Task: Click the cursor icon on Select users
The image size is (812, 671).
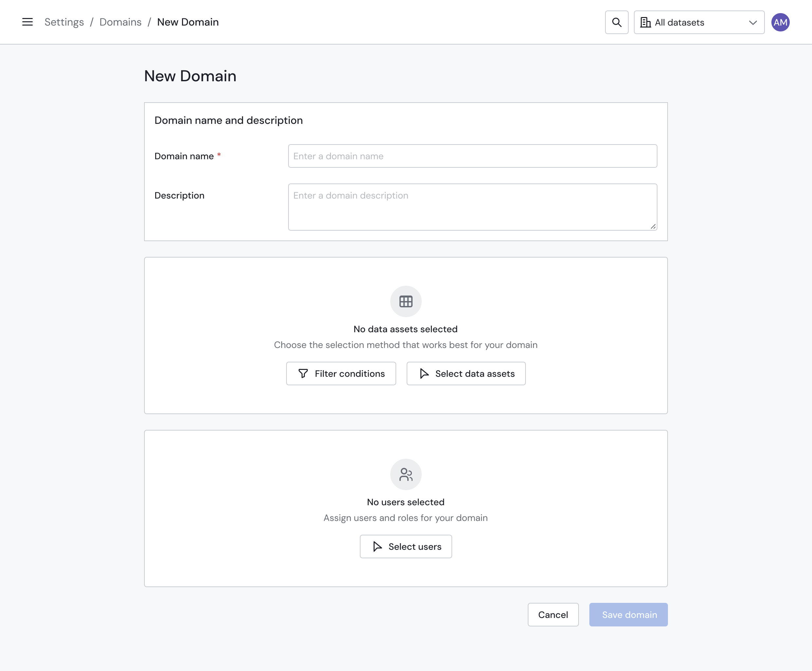Action: [378, 546]
